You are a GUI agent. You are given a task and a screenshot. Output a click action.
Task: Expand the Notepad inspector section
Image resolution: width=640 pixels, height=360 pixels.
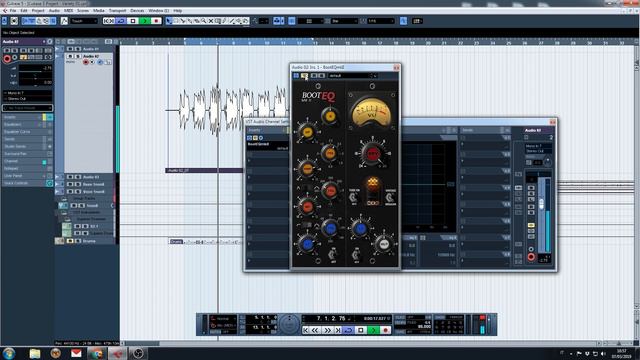click(27, 169)
